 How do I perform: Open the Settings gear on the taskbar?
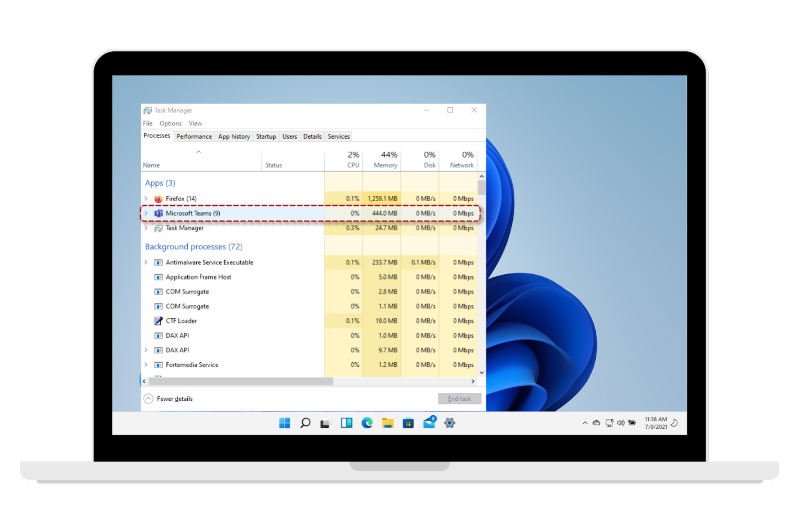click(x=449, y=423)
